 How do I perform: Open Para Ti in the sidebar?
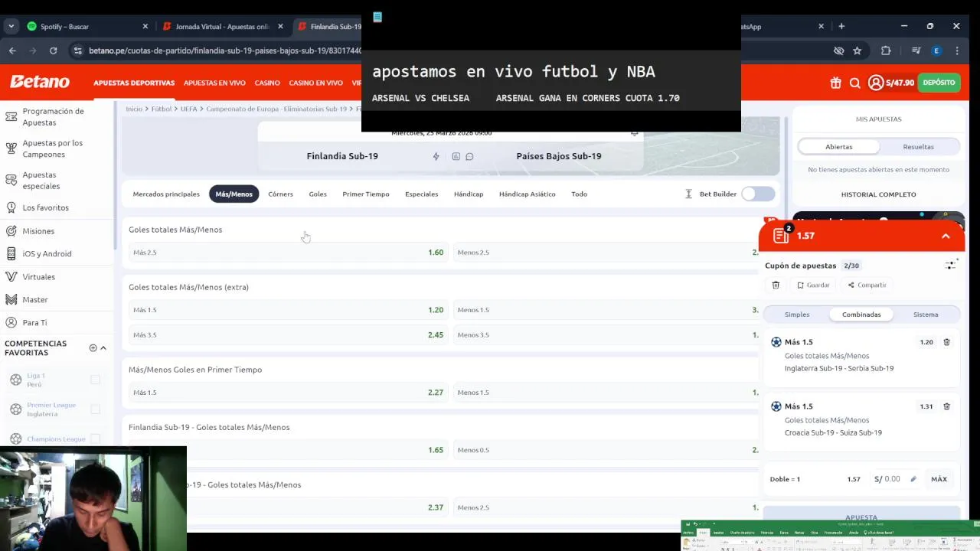click(x=28, y=323)
